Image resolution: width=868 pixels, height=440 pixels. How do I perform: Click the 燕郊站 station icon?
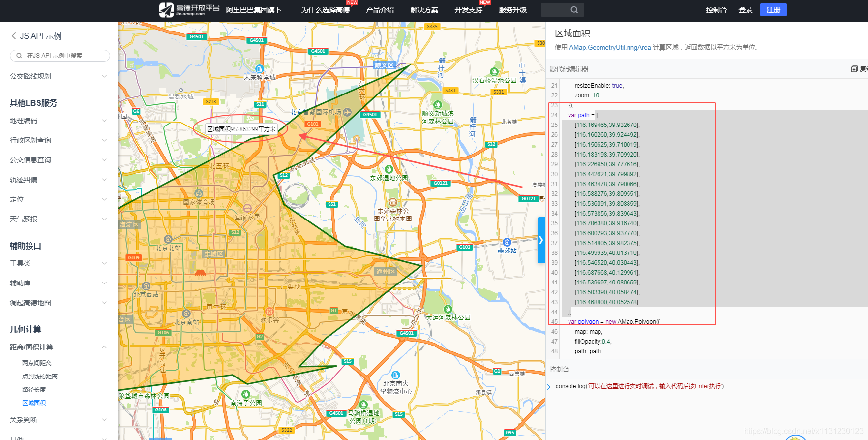tap(507, 242)
